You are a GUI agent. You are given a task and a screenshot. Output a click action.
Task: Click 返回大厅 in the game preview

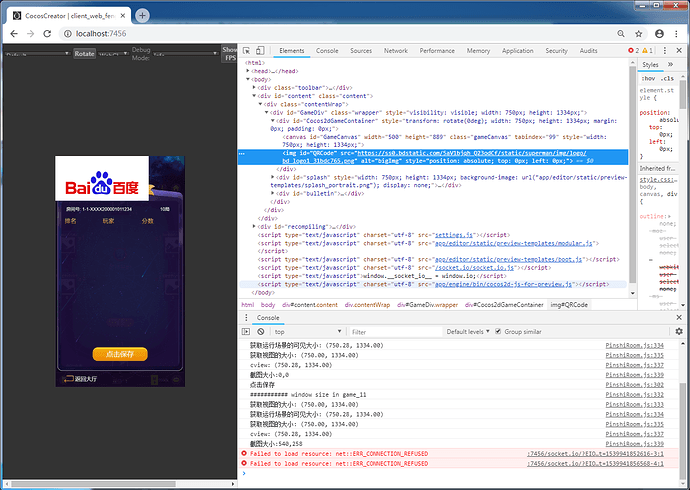click(x=80, y=379)
